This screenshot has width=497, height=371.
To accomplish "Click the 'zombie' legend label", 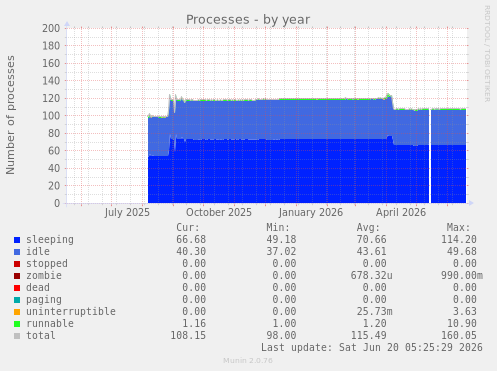I will click(x=44, y=275).
